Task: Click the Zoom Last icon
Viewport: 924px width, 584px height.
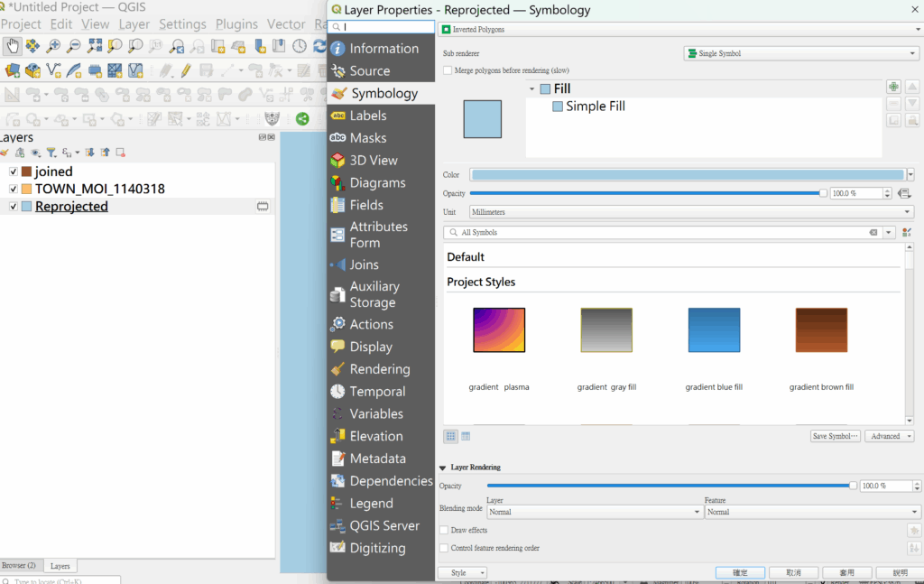Action: tap(176, 46)
